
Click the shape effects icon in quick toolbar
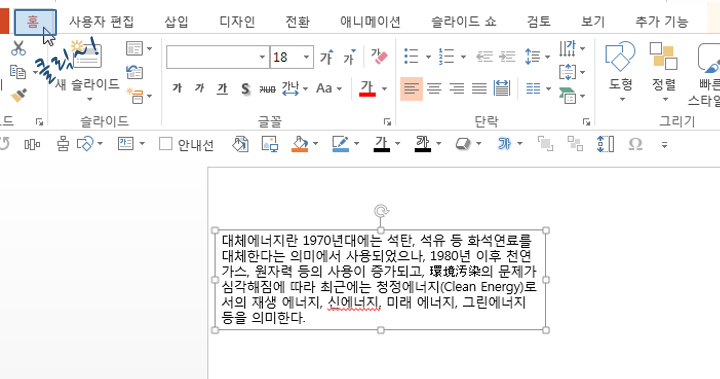[463, 144]
